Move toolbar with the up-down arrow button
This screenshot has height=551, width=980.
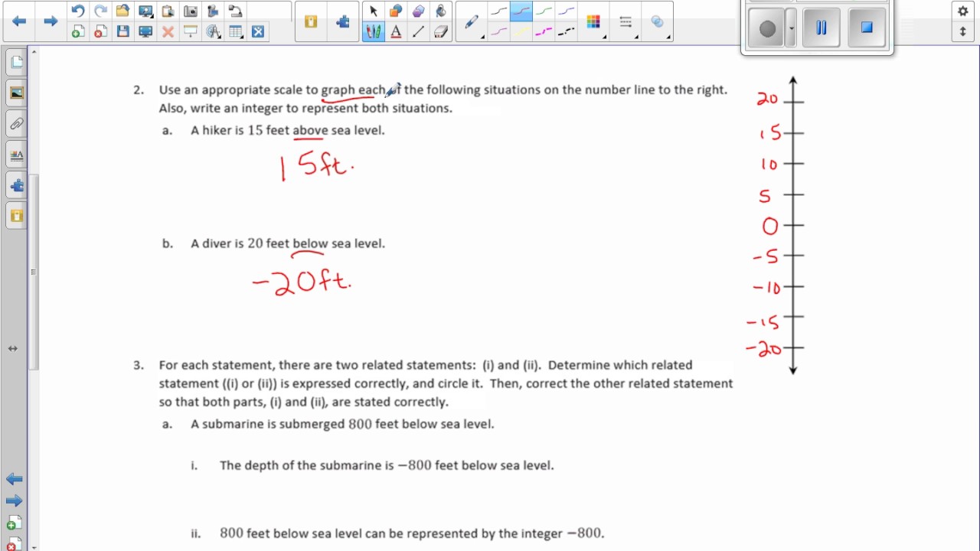pyautogui.click(x=963, y=31)
